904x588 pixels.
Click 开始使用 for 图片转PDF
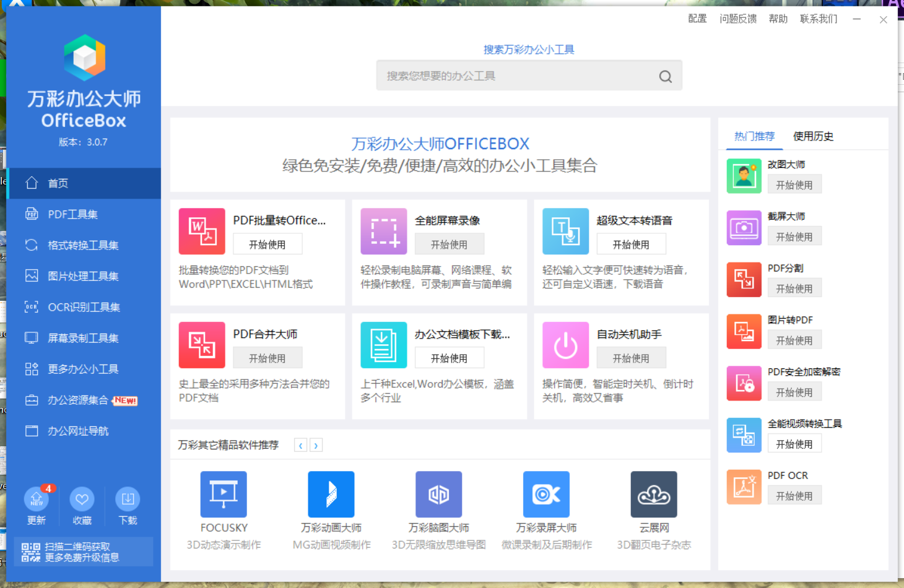click(794, 340)
